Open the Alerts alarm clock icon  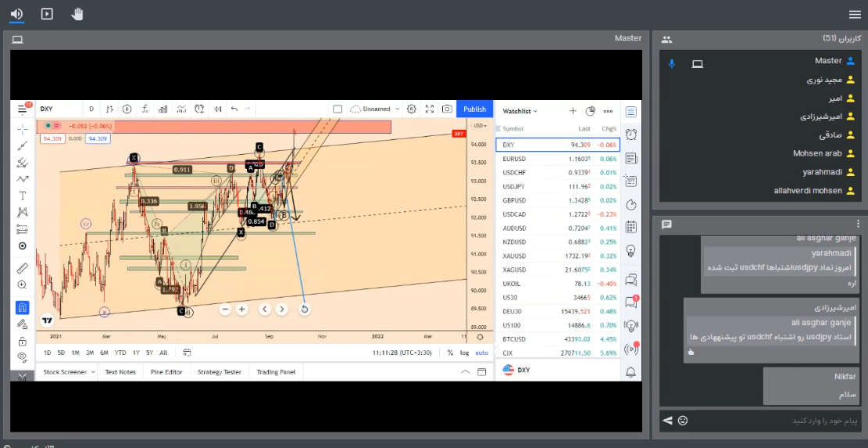pos(630,134)
